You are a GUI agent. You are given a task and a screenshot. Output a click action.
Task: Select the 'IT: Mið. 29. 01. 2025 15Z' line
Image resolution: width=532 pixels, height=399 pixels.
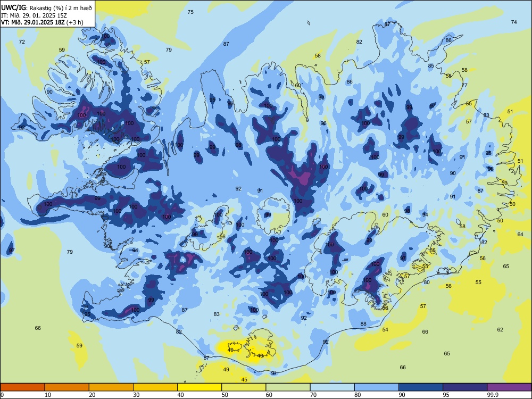(34, 15)
